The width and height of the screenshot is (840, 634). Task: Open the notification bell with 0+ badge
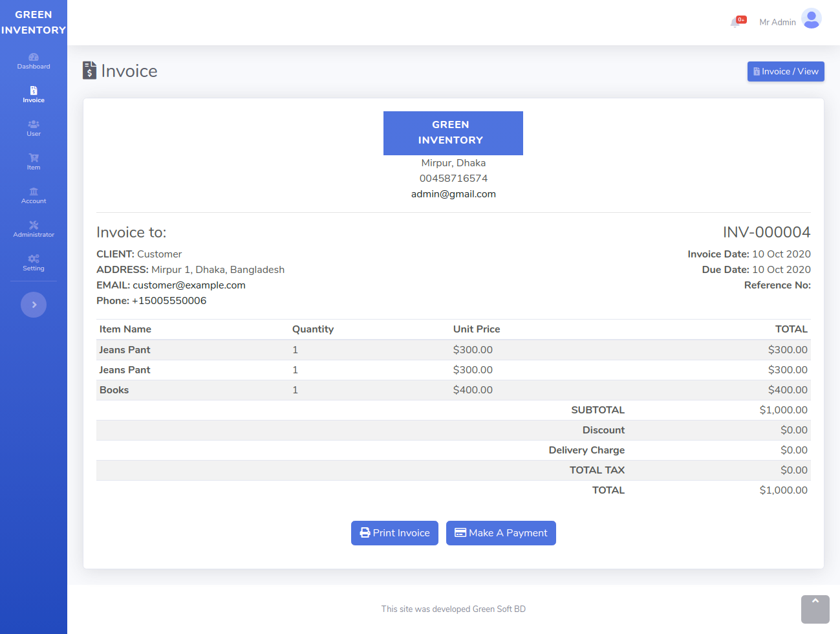tap(738, 21)
